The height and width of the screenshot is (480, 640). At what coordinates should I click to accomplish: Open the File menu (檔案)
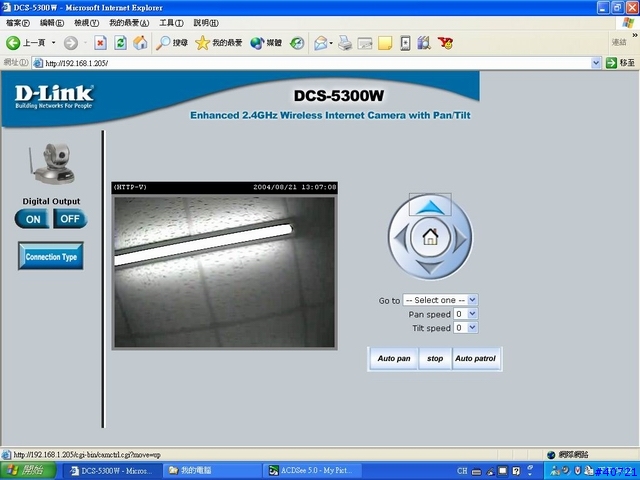[x=18, y=23]
